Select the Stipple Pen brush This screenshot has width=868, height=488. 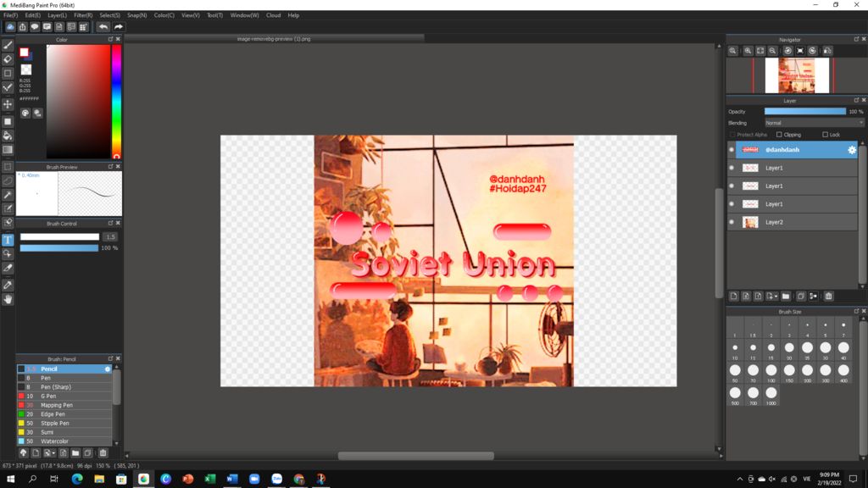(x=64, y=424)
